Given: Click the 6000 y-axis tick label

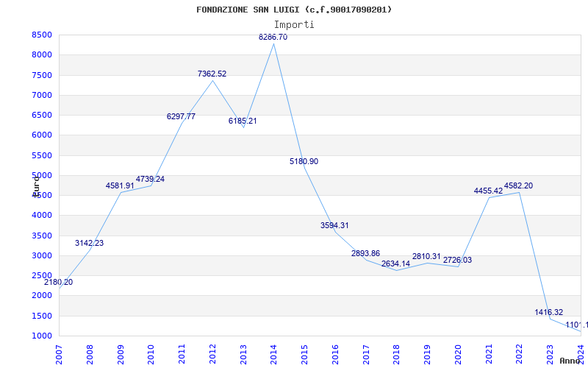Looking at the screenshot, I should pyautogui.click(x=42, y=135).
